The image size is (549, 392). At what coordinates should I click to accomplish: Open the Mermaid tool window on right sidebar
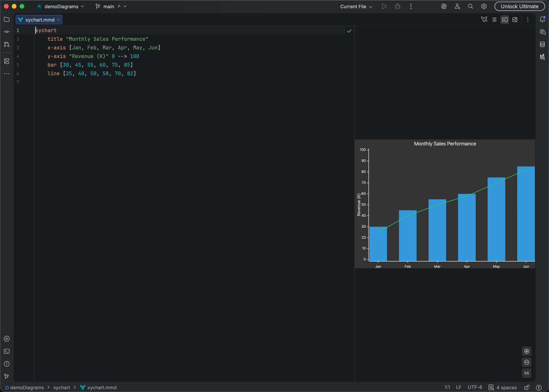point(543,57)
